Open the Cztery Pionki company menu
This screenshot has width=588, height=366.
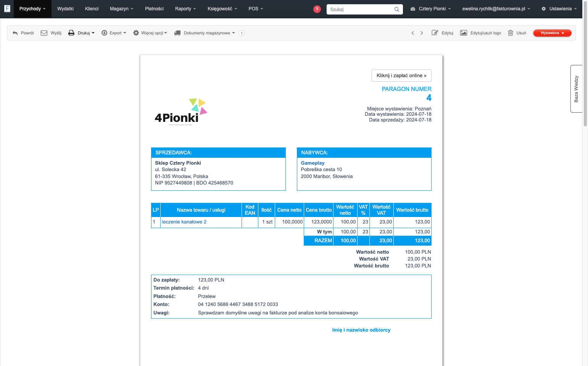[x=431, y=9]
